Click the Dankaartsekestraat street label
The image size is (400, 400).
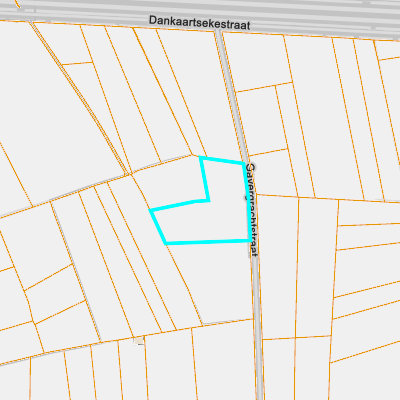coord(199,22)
